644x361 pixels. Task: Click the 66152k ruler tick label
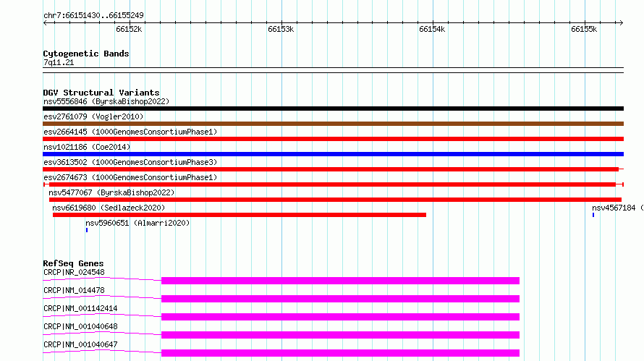pyautogui.click(x=129, y=30)
